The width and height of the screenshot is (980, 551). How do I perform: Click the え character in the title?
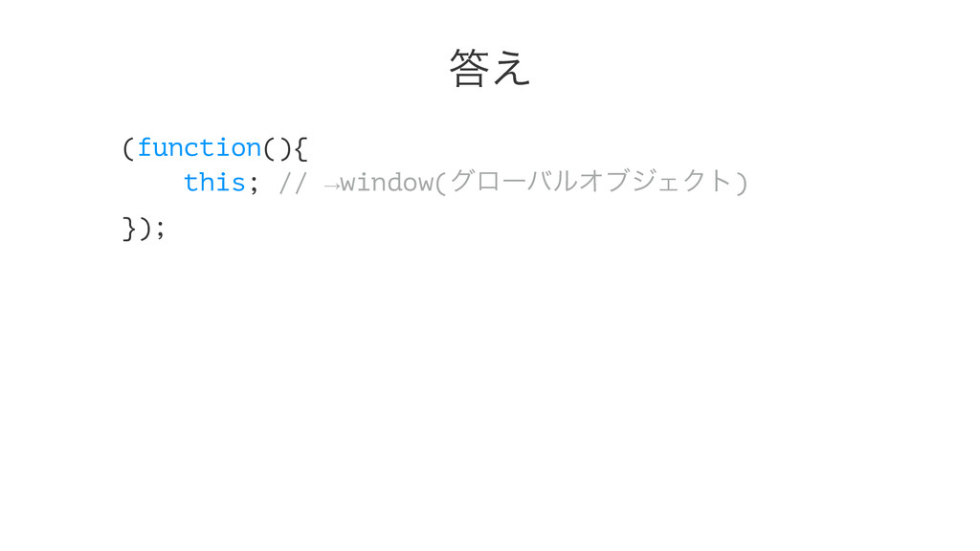click(512, 68)
